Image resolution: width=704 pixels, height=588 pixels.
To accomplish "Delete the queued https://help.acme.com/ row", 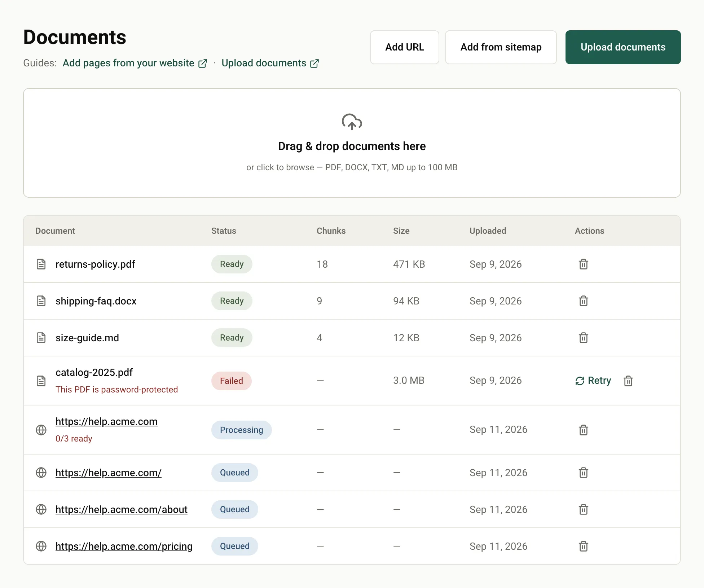I will tap(583, 473).
